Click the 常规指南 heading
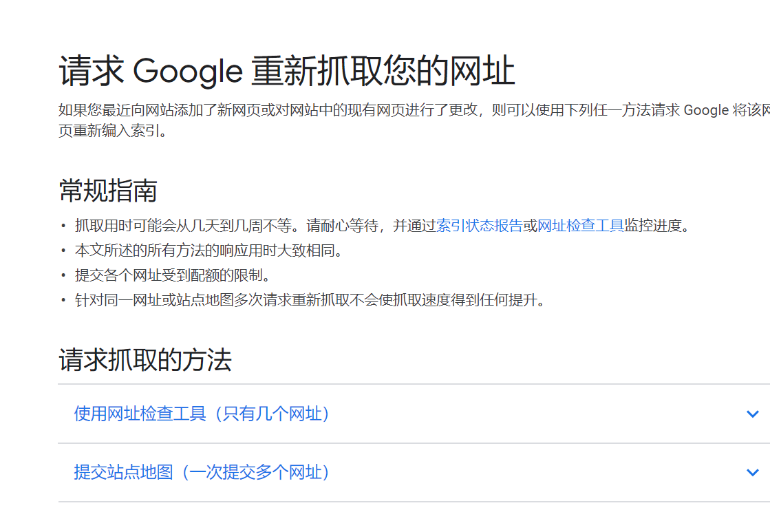The image size is (770, 532). (108, 191)
